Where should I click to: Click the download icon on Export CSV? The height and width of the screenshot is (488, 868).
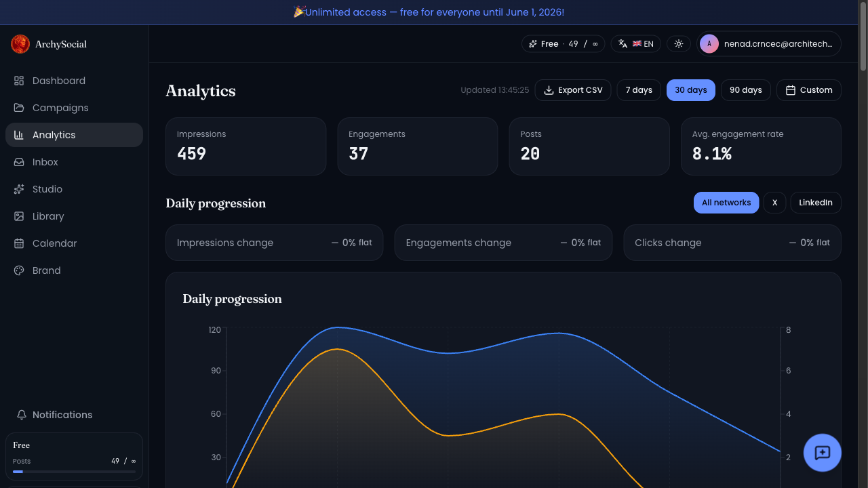pos(549,90)
